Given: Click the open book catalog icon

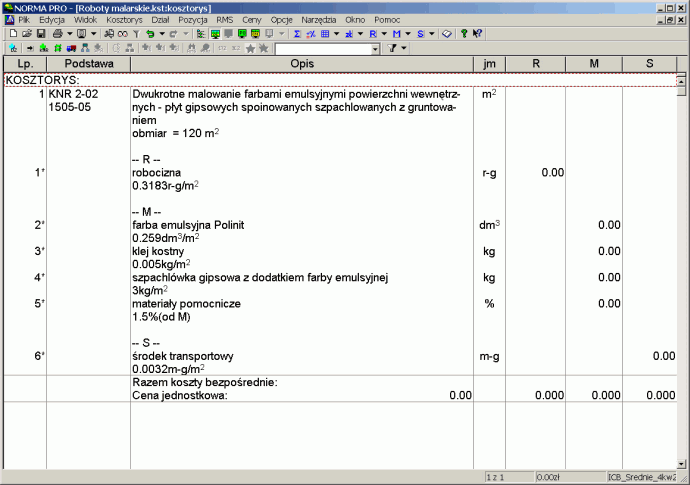Looking at the screenshot, I should (x=447, y=33).
